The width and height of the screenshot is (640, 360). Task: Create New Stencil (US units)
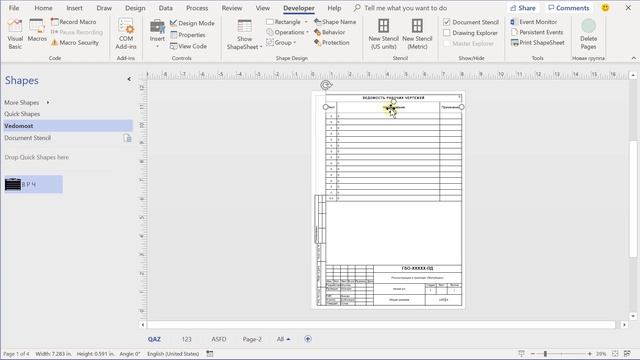pyautogui.click(x=383, y=34)
